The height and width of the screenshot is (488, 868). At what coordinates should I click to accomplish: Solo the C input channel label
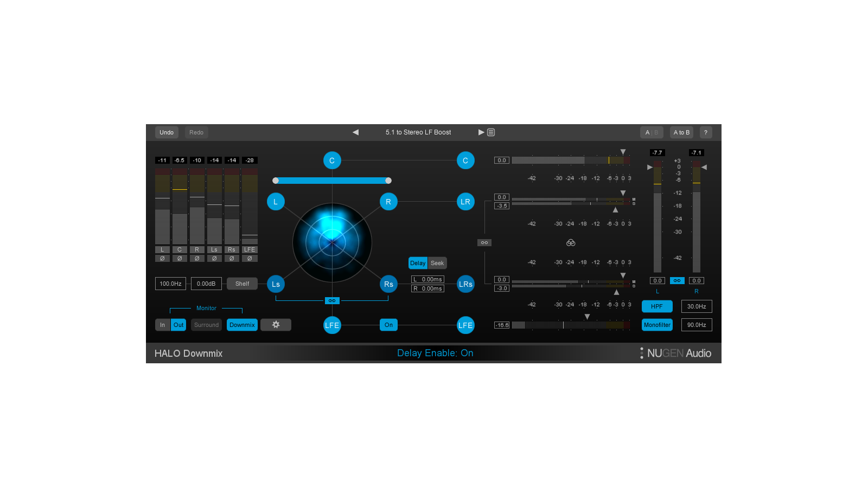click(x=180, y=250)
